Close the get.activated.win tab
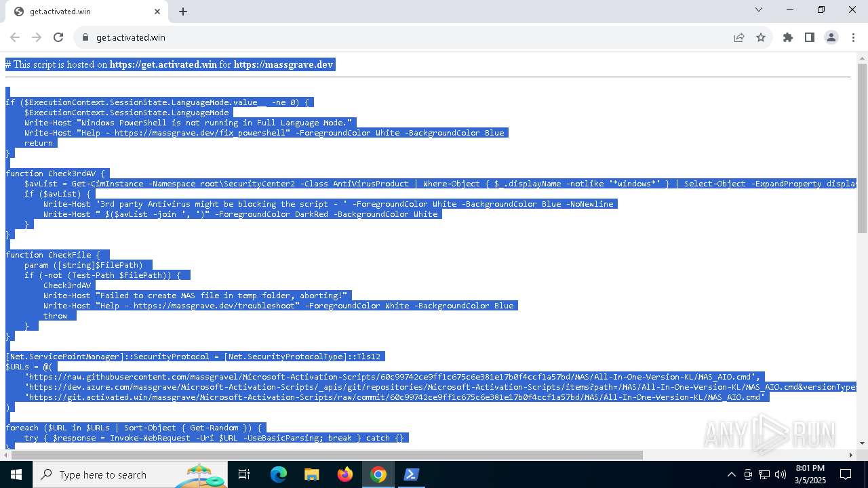The image size is (868, 488). pos(157,11)
